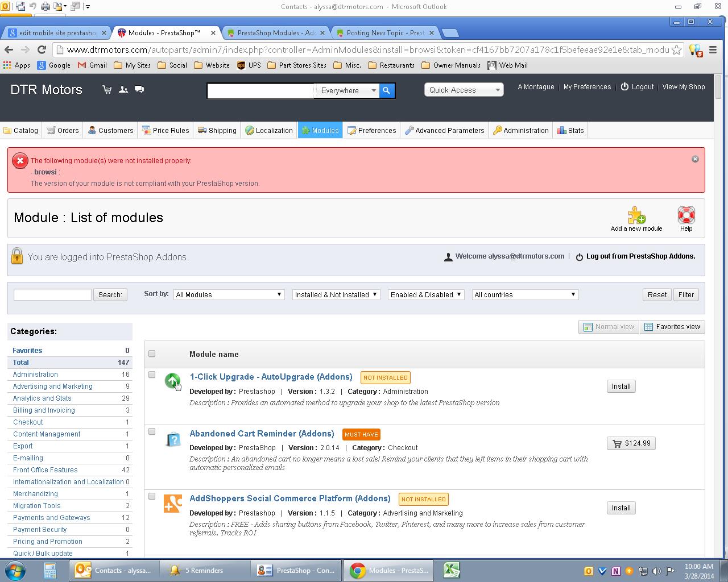Open the Catalog menu tab
Viewport: 728px width, 582px height.
[21, 130]
